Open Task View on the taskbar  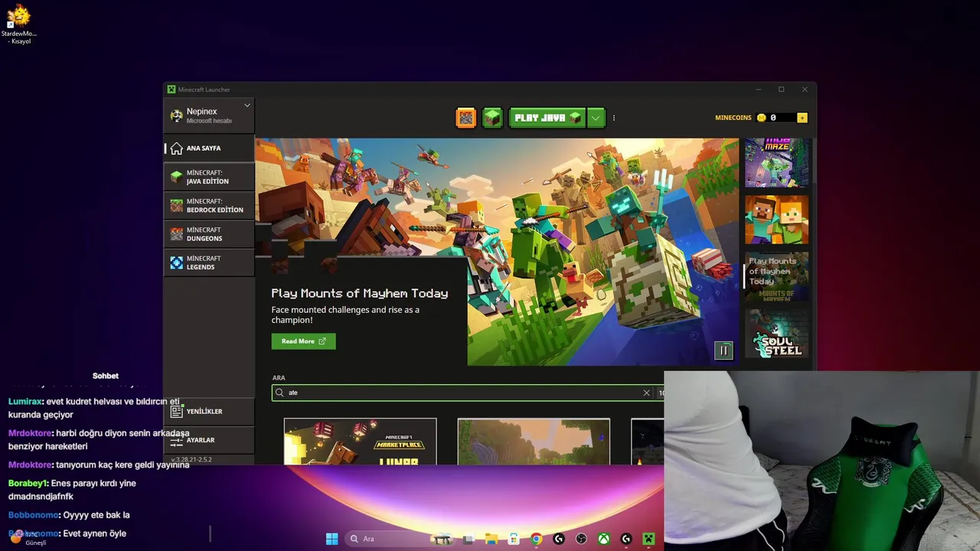tap(469, 539)
